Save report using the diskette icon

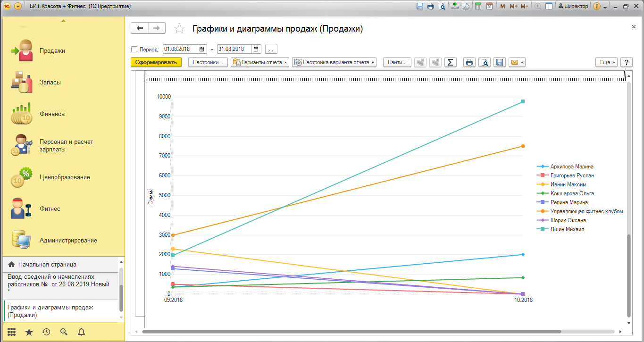tap(500, 62)
